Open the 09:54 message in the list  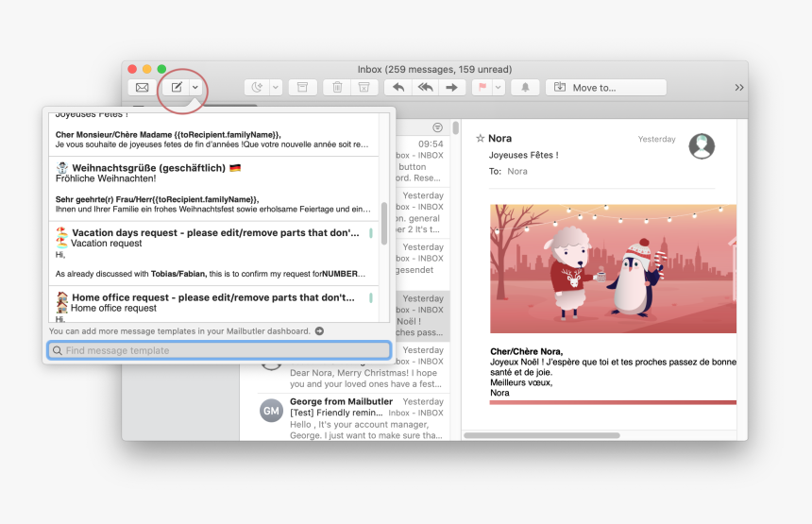(x=422, y=161)
